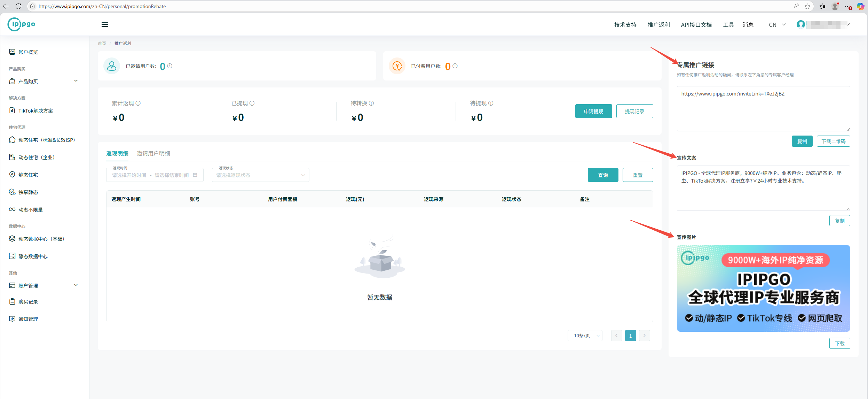Click 申请提现 button
Screen dimensions: 868x399
(x=593, y=111)
